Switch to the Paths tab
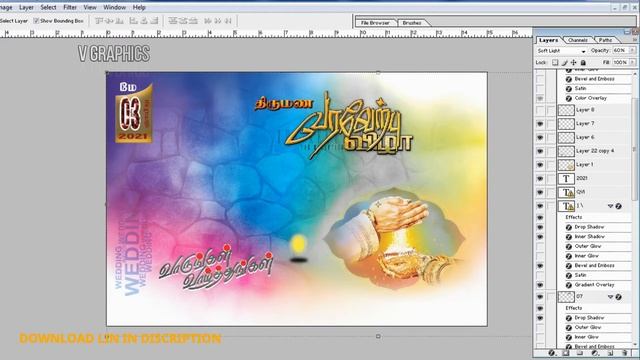This screenshot has width=640, height=360. (x=605, y=40)
